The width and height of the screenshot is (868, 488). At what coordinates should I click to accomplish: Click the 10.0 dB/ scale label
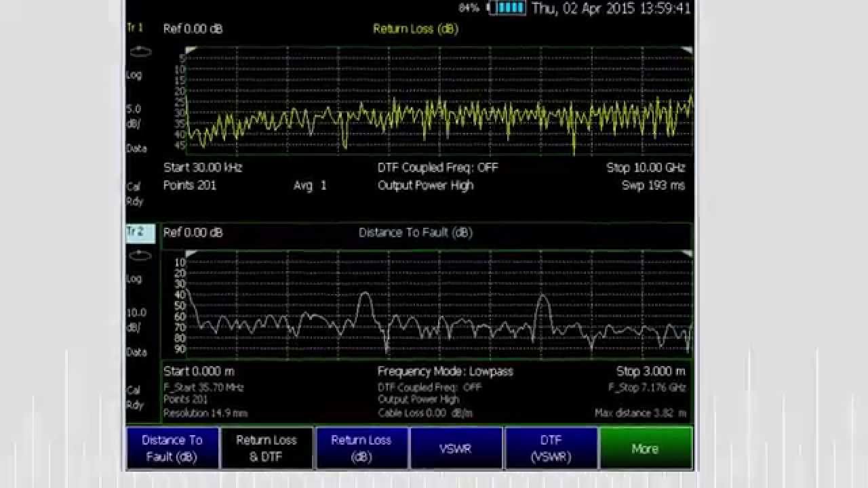click(136, 319)
